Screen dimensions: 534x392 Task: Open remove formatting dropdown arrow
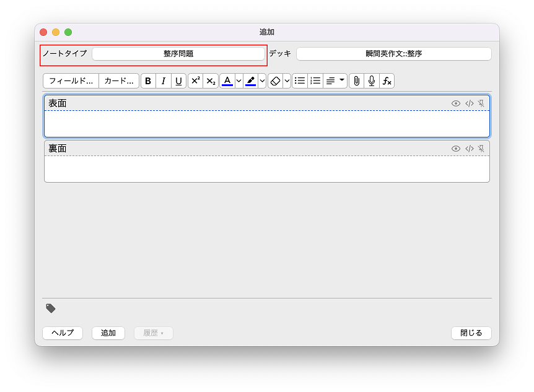click(x=287, y=81)
